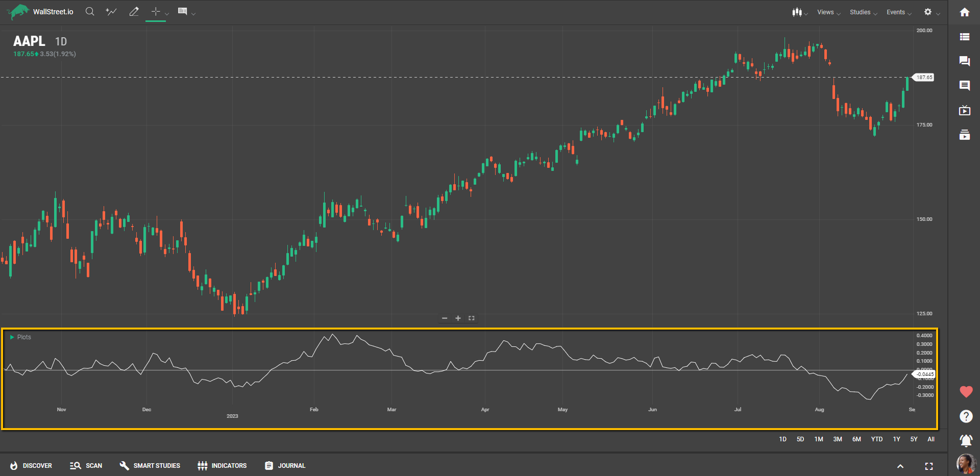Toggle fullscreen in the bottom bar
Viewport: 980px width, 476px height.
tap(928, 466)
